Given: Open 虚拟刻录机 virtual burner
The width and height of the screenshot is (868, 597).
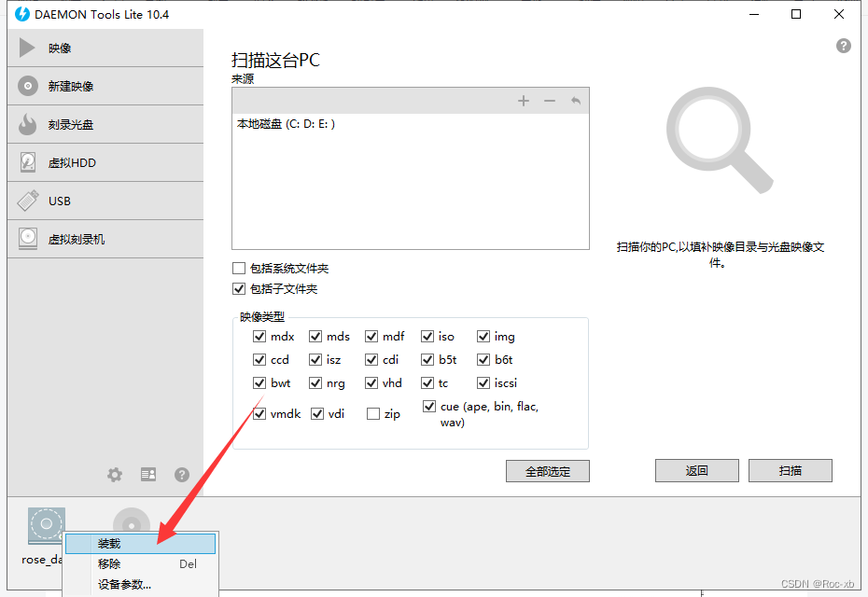Looking at the screenshot, I should (105, 239).
